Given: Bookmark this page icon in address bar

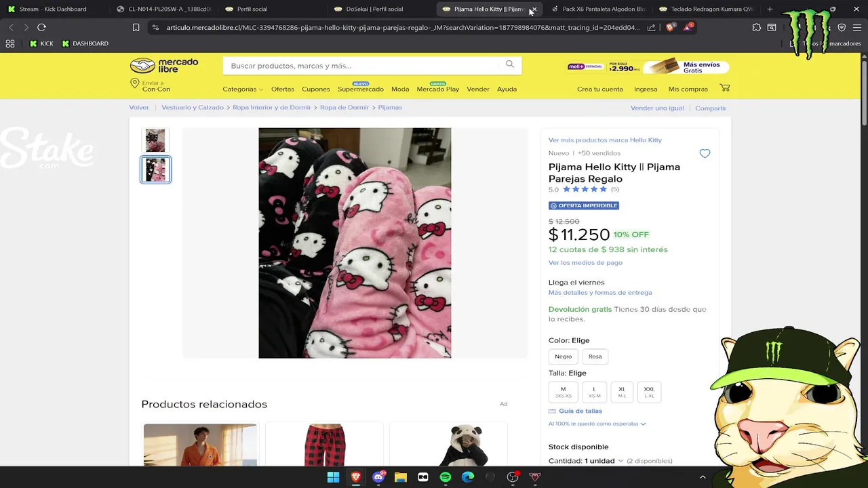Looking at the screenshot, I should point(136,27).
